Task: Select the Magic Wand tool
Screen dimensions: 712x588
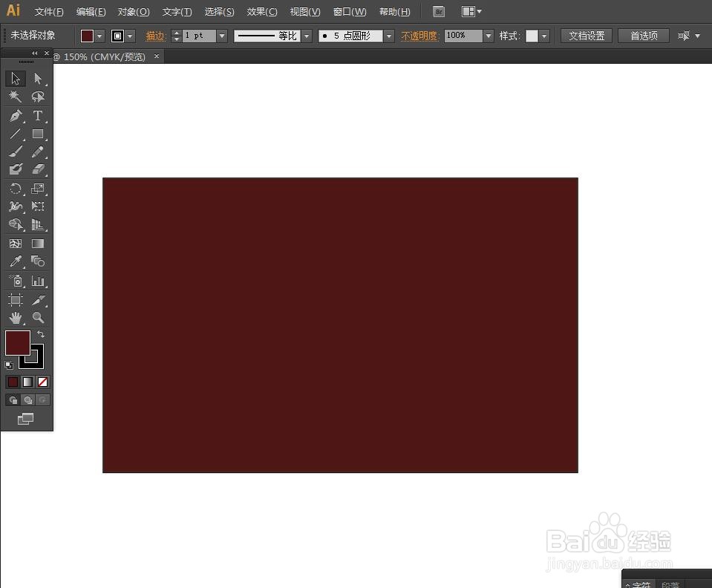Action: 16,97
